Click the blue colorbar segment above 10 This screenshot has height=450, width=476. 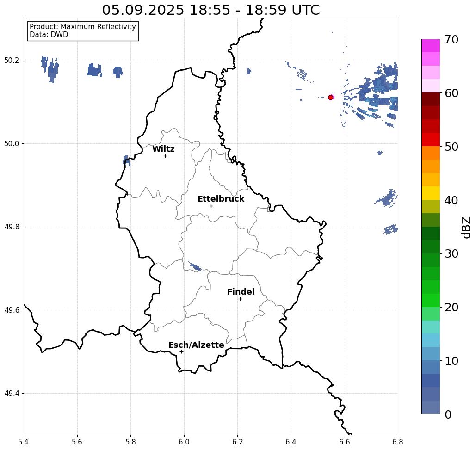(431, 353)
